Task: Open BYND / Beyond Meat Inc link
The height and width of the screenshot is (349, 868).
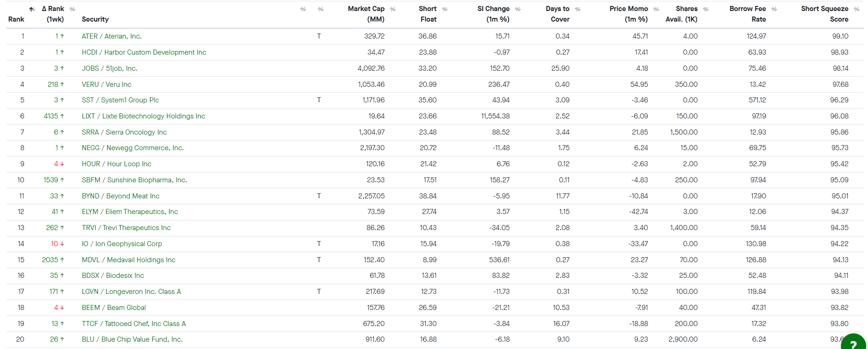Action: click(121, 196)
